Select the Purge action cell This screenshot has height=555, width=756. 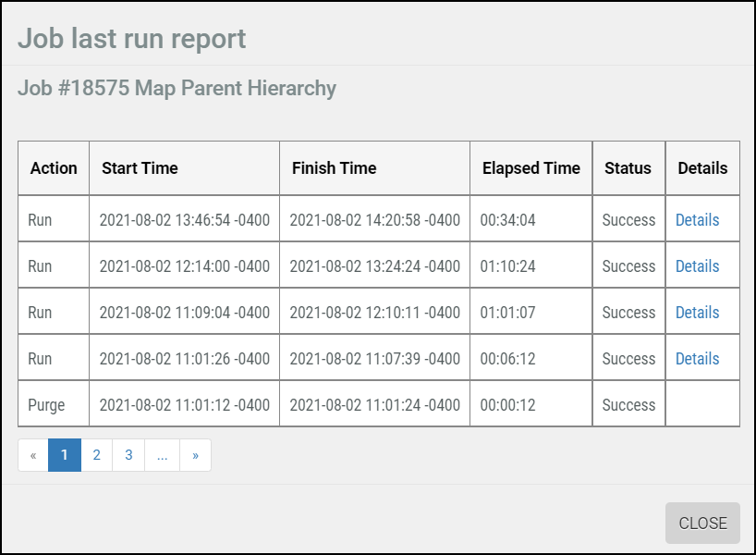(x=54, y=405)
